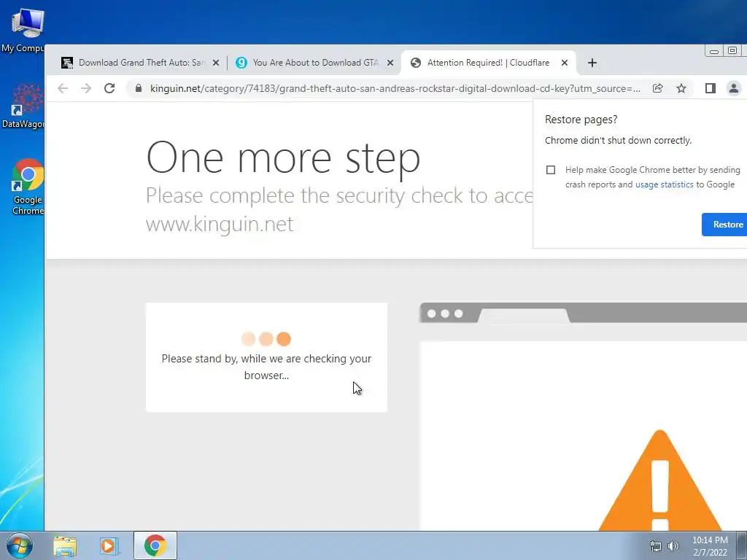Click the 'Restore pages?' title
The height and width of the screenshot is (560, 747).
point(581,120)
